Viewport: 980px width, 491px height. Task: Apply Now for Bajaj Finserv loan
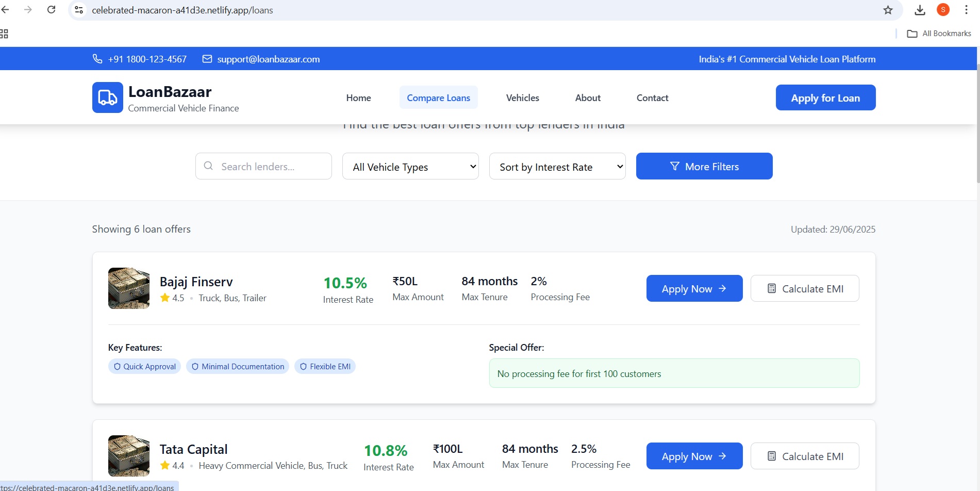(x=694, y=288)
